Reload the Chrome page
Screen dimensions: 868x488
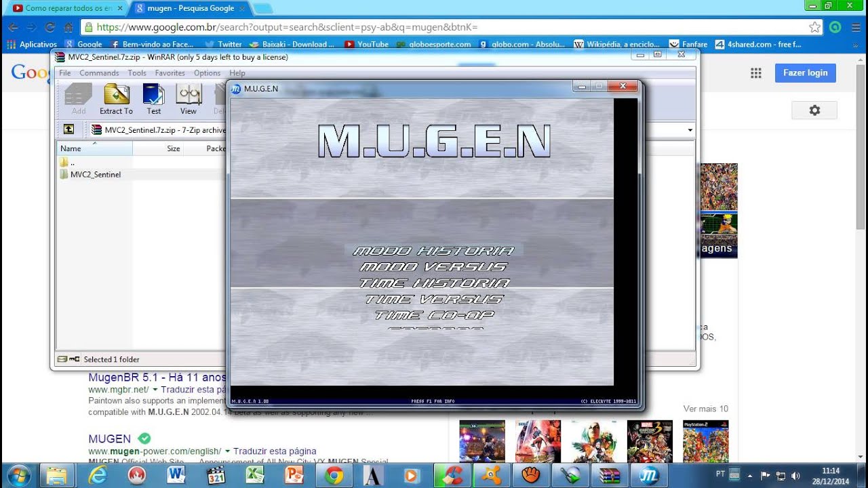[50, 28]
